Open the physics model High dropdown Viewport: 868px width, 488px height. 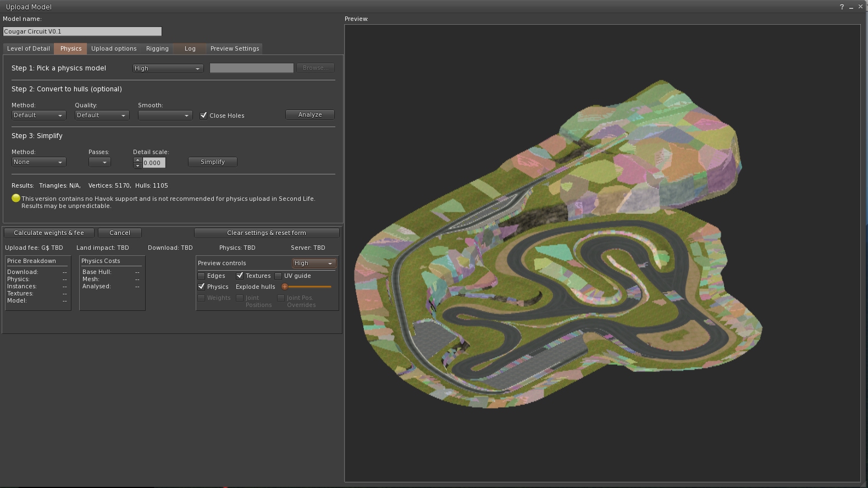pos(168,68)
